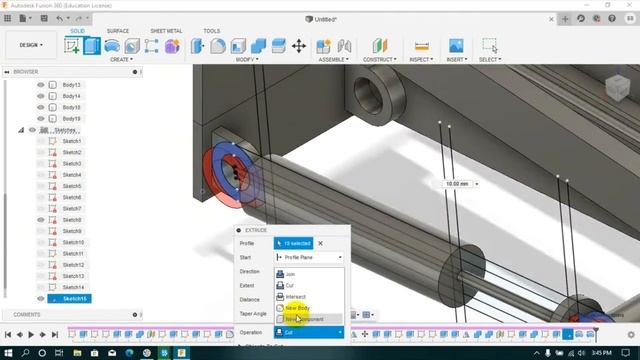Viewport: 640px width, 360px height.
Task: Open Windows Start menu
Action: (x=8, y=353)
